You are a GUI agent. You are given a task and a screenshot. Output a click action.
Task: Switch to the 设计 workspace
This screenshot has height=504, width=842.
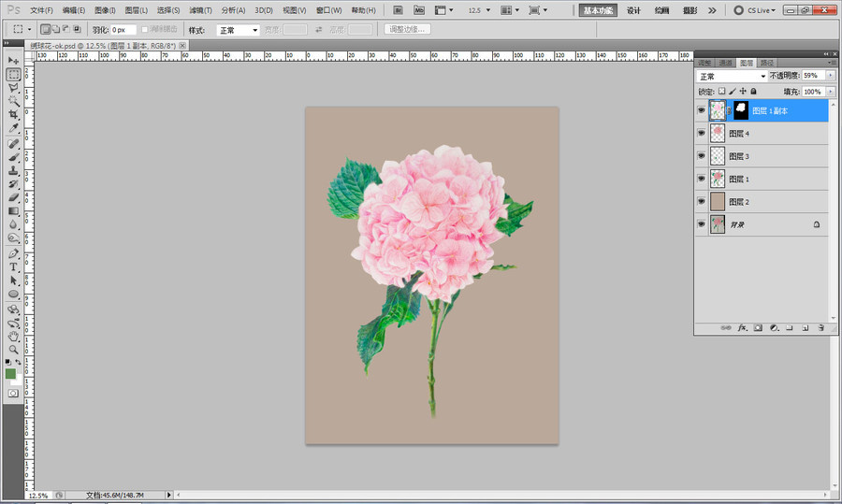[633, 10]
